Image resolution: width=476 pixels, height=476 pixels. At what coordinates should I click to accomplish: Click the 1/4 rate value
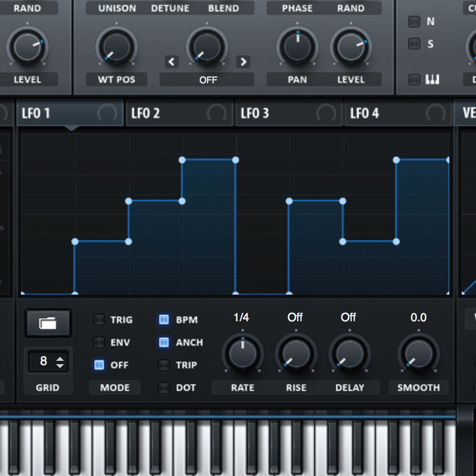241,317
